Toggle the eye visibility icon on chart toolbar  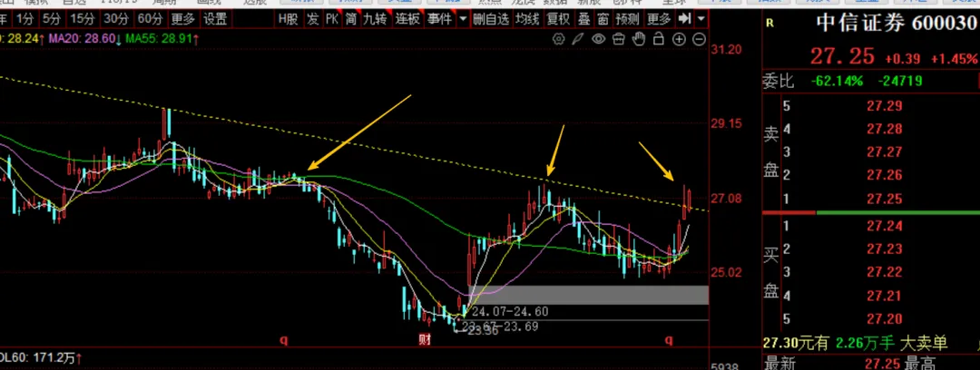point(598,39)
